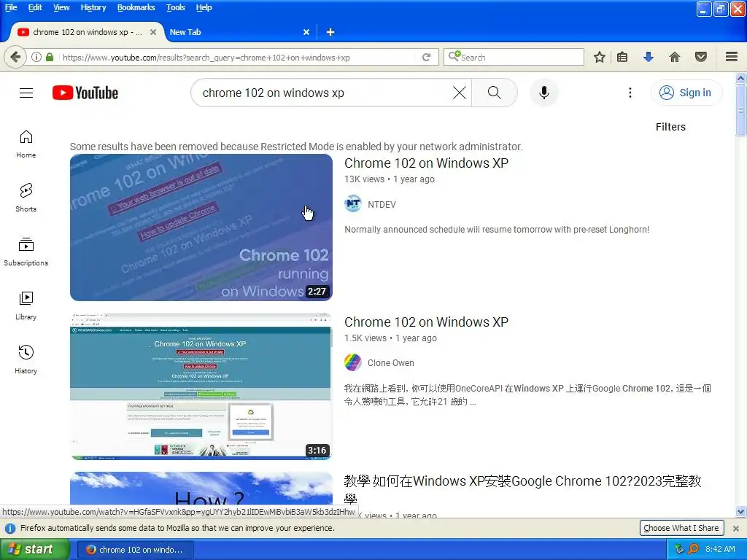Viewport: 747px width, 560px height.
Task: Go to Home in YouTube sidebar
Action: pos(26,144)
